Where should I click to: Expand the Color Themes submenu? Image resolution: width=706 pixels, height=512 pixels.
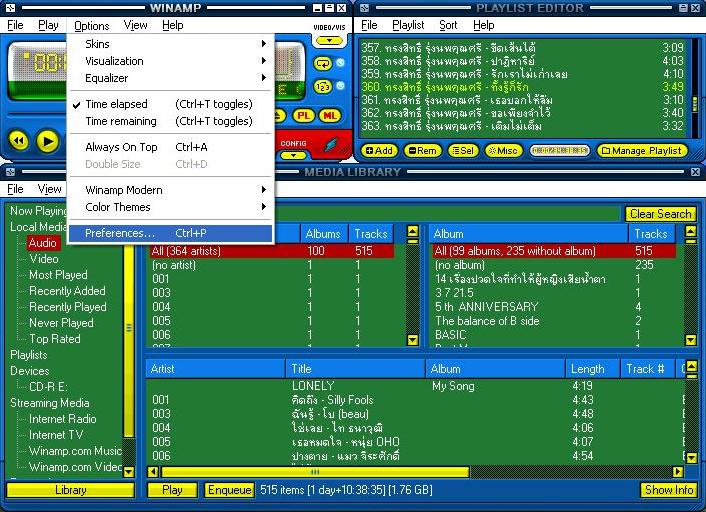[x=171, y=207]
